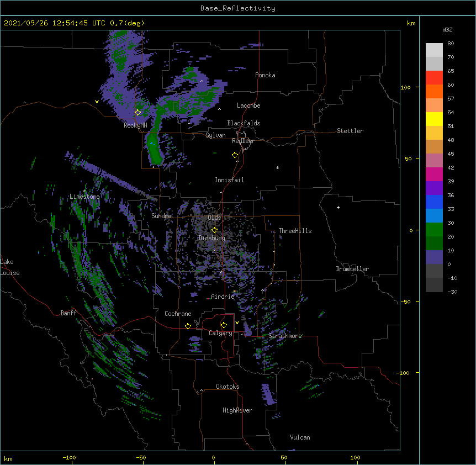Click the yellow diamond marker near RockyMH

[138, 113]
